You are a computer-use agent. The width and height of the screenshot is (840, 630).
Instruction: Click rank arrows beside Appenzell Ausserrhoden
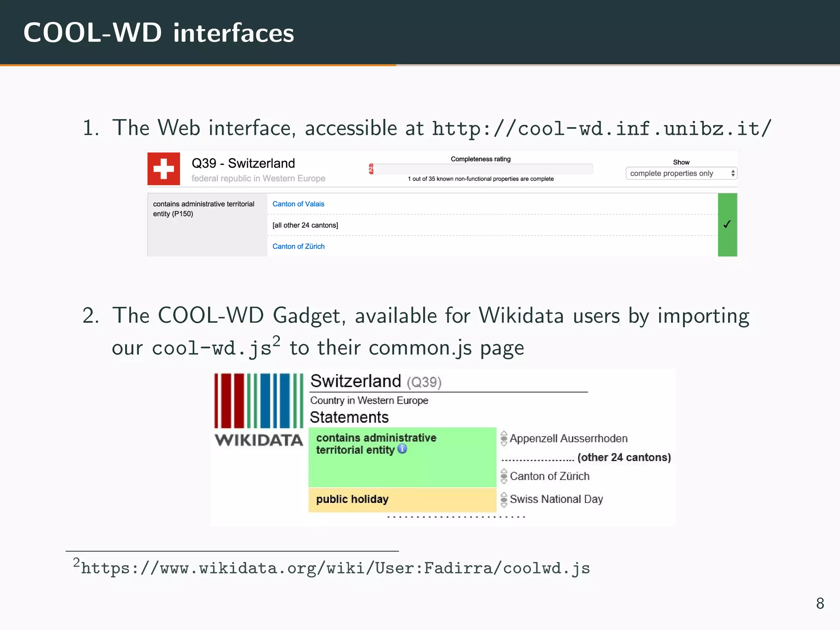tap(504, 438)
